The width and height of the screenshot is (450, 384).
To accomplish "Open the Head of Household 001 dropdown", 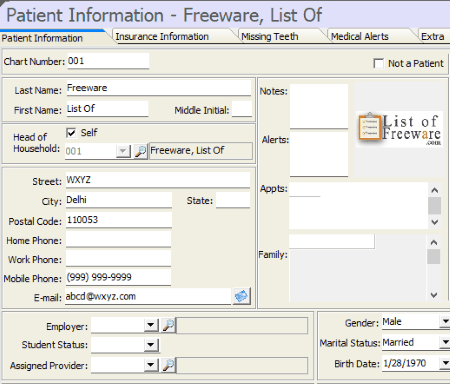I will [x=123, y=151].
